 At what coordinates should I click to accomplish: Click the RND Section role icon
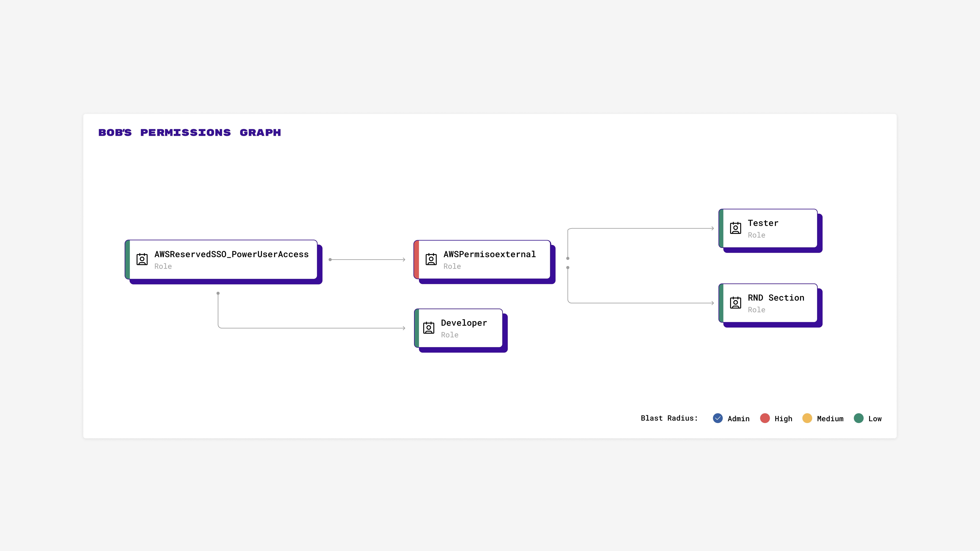[735, 303]
